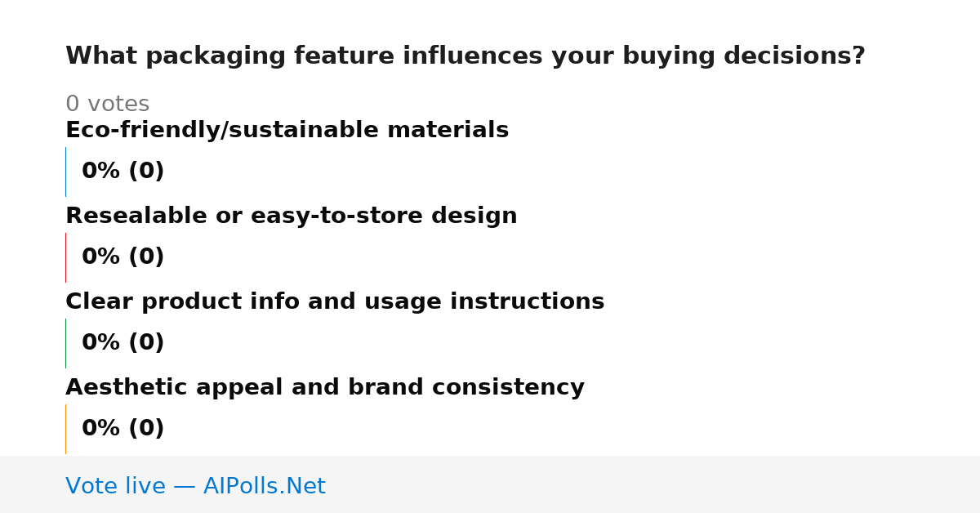Click the 0% (0) result under Eco-friendly
Image resolution: width=980 pixels, height=513 pixels.
(122, 172)
